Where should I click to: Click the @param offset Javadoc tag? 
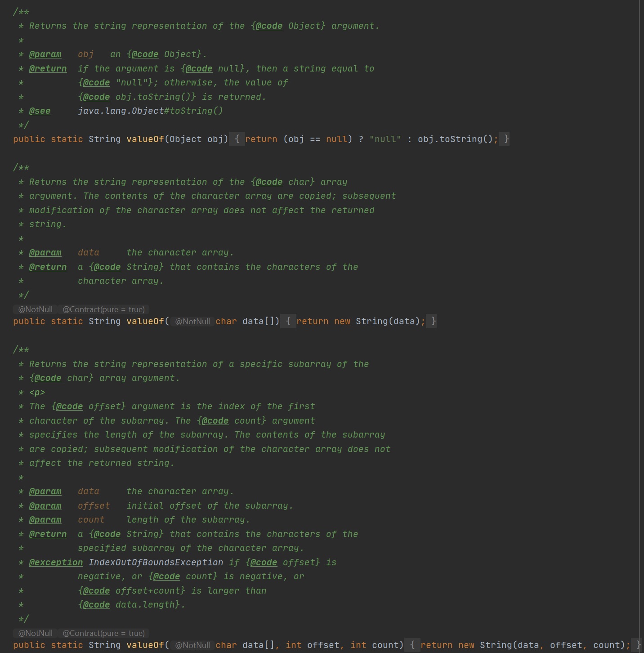45,506
